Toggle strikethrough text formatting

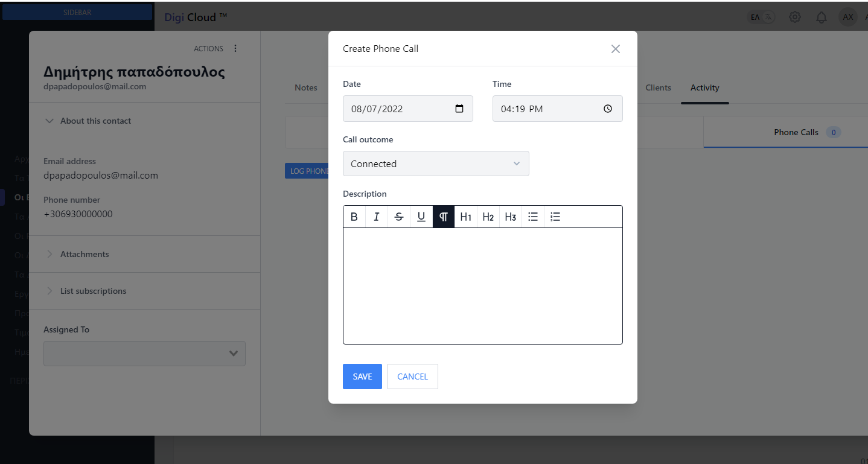coord(398,217)
